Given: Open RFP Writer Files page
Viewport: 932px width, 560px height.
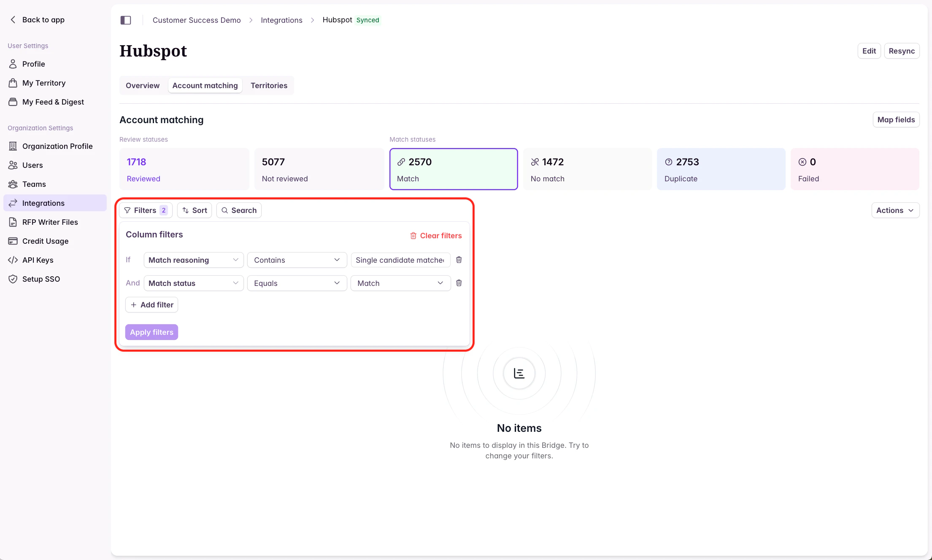Looking at the screenshot, I should pyautogui.click(x=50, y=222).
